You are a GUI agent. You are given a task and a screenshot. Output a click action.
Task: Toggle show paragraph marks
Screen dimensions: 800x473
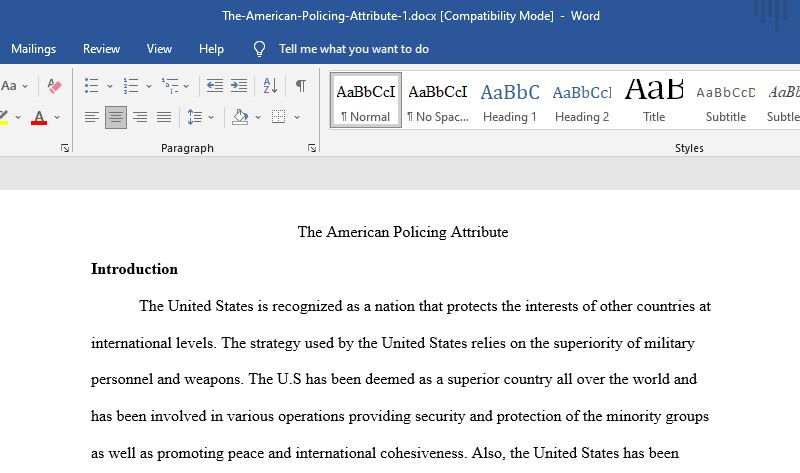click(x=301, y=86)
